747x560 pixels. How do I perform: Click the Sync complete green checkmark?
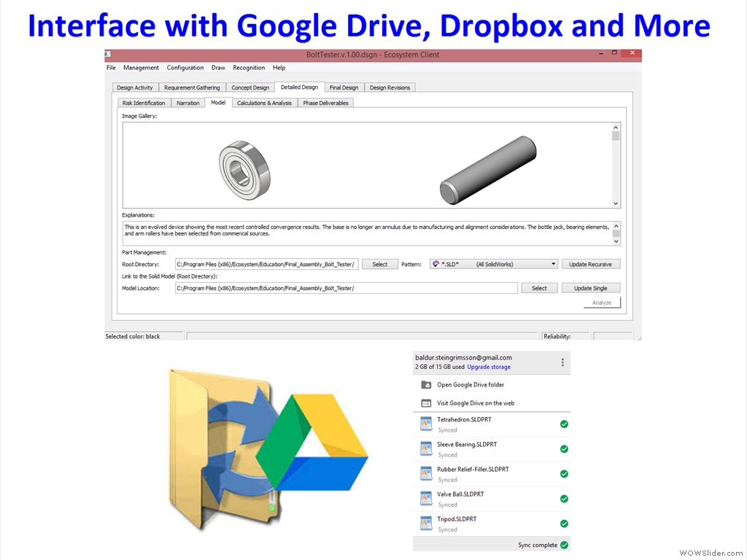coord(564,545)
